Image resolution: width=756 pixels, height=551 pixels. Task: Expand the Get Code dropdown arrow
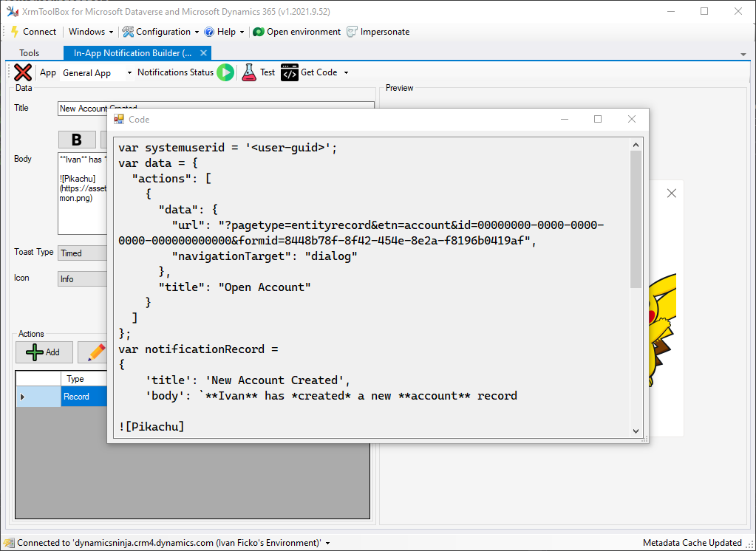pyautogui.click(x=346, y=73)
